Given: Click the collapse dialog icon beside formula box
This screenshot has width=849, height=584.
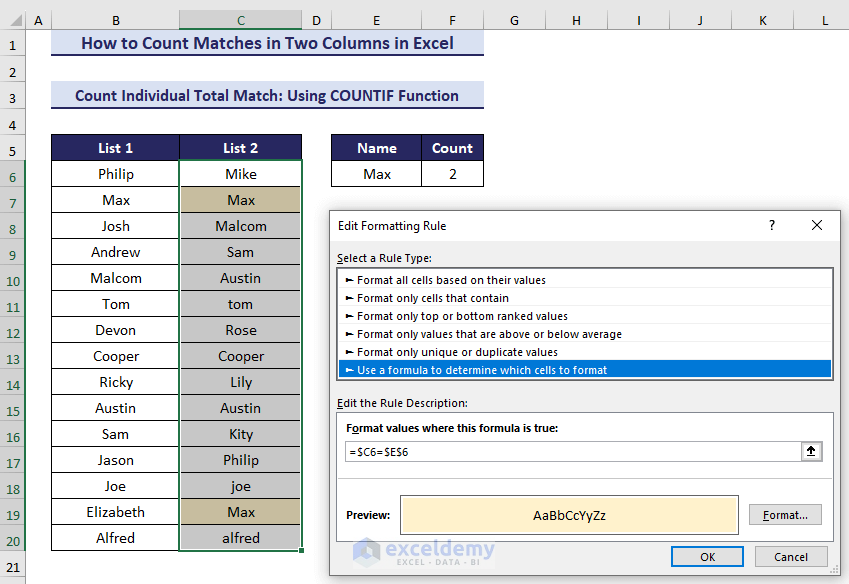Looking at the screenshot, I should tap(811, 451).
